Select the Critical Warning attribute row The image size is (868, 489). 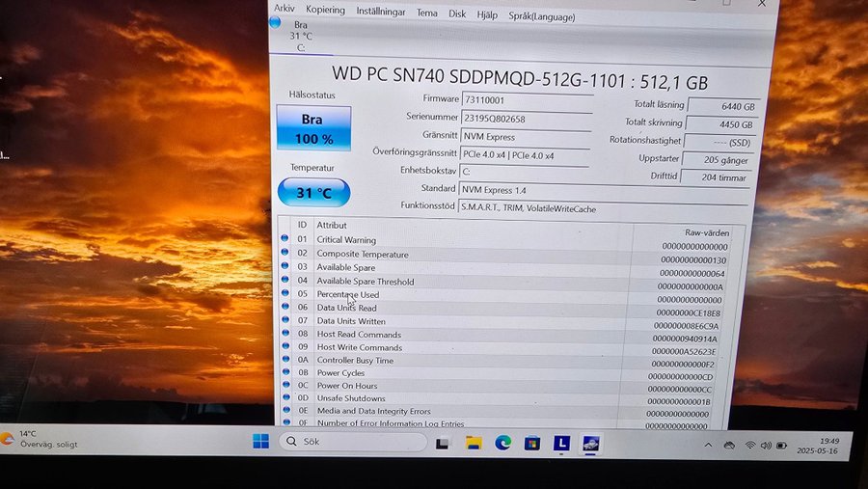click(x=506, y=243)
